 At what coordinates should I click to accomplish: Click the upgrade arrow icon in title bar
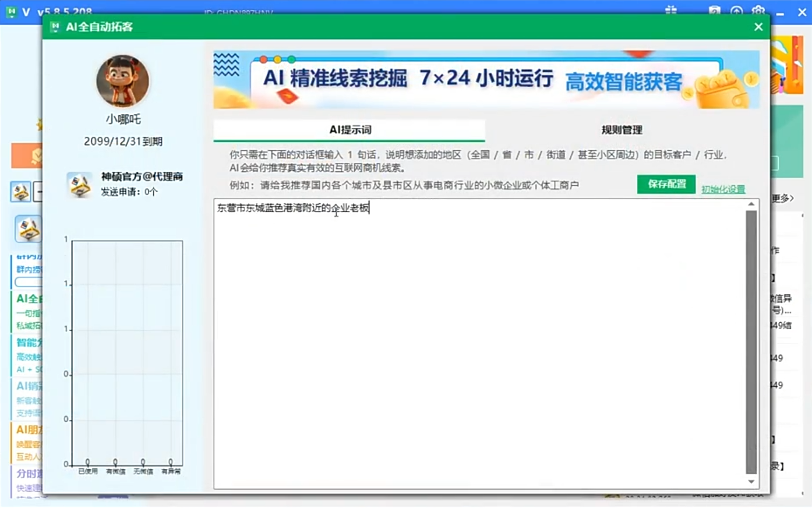[x=737, y=10]
